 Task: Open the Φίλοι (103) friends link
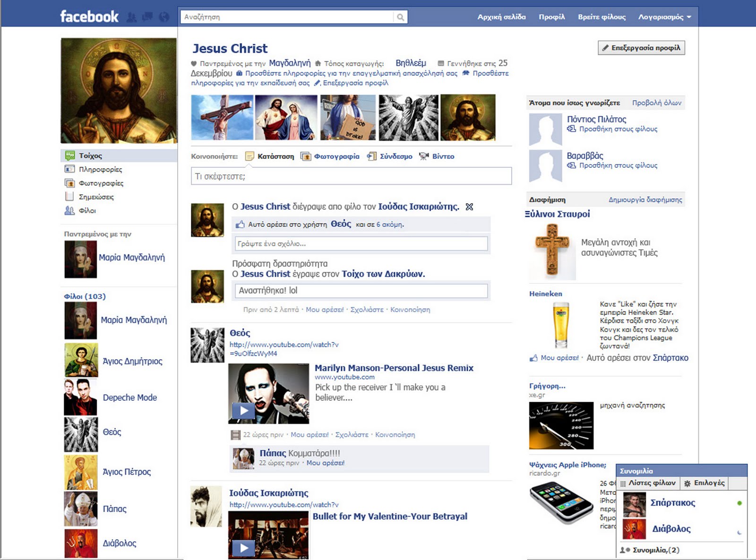85,296
